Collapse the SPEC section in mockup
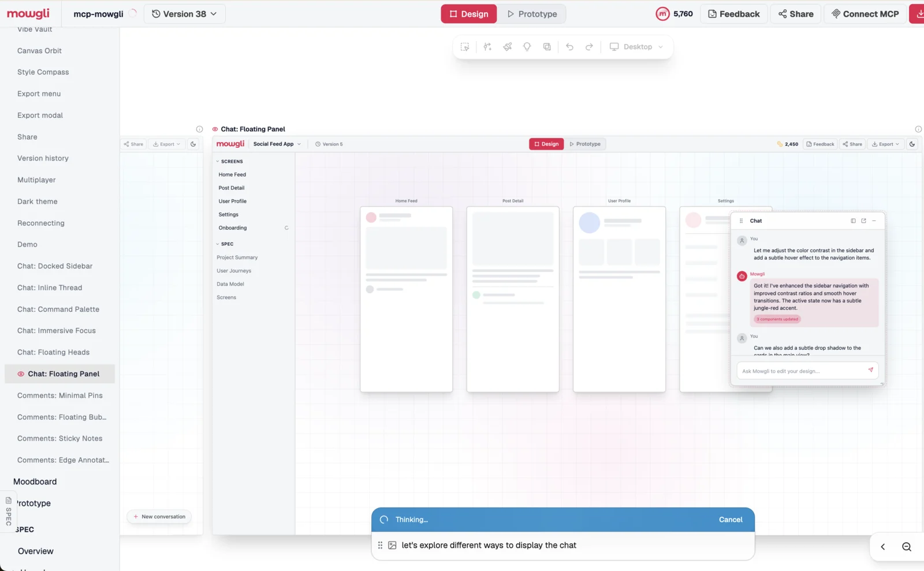Screen dimensions: 924x571 point(218,244)
